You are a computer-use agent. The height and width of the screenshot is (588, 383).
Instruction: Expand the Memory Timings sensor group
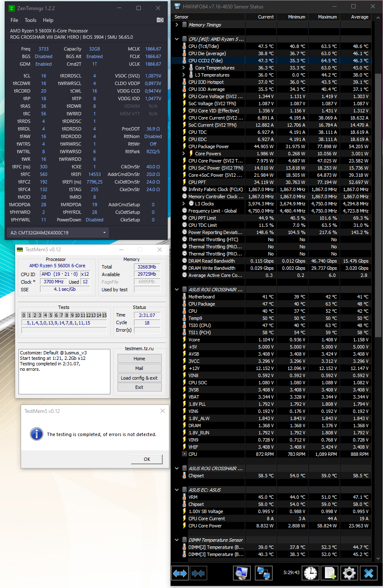coord(177,25)
